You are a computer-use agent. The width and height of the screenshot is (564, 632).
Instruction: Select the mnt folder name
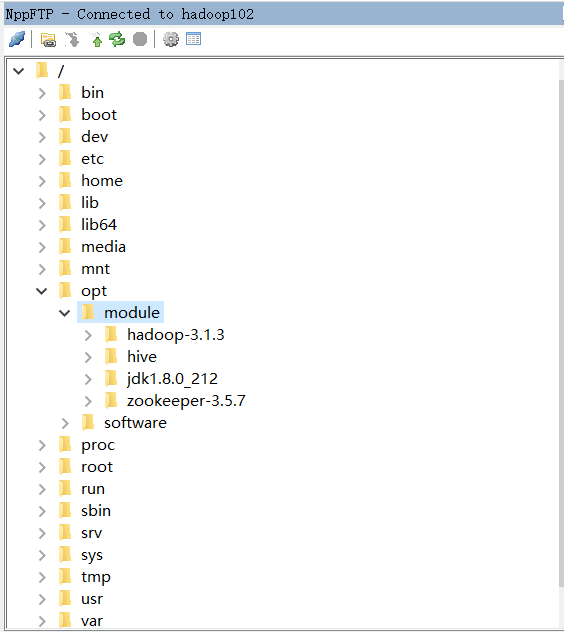coord(95,269)
